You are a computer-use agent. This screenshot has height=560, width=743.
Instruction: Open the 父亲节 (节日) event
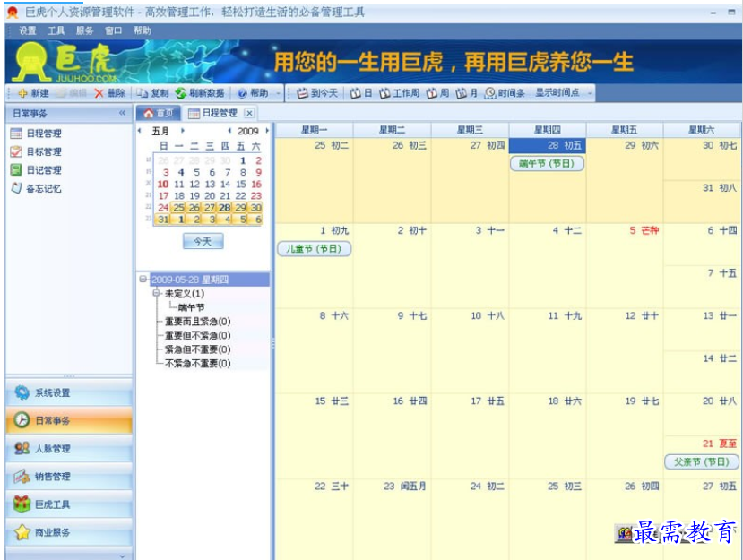[702, 461]
